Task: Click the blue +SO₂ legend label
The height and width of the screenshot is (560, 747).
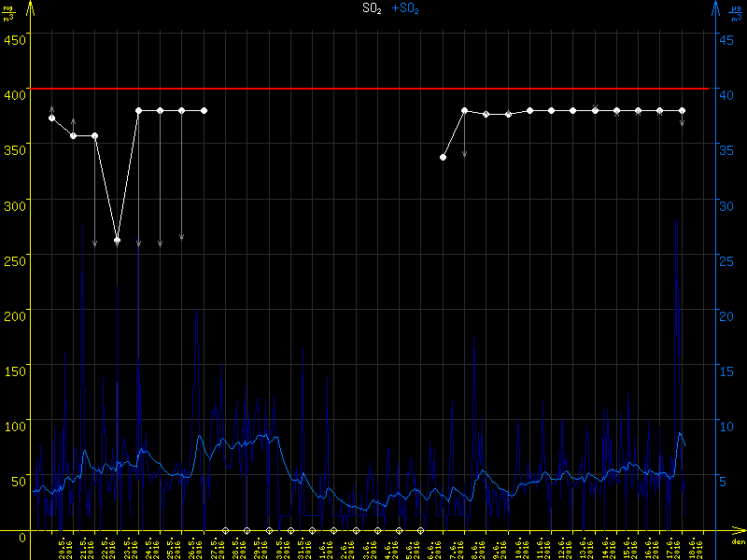Action: [x=405, y=8]
